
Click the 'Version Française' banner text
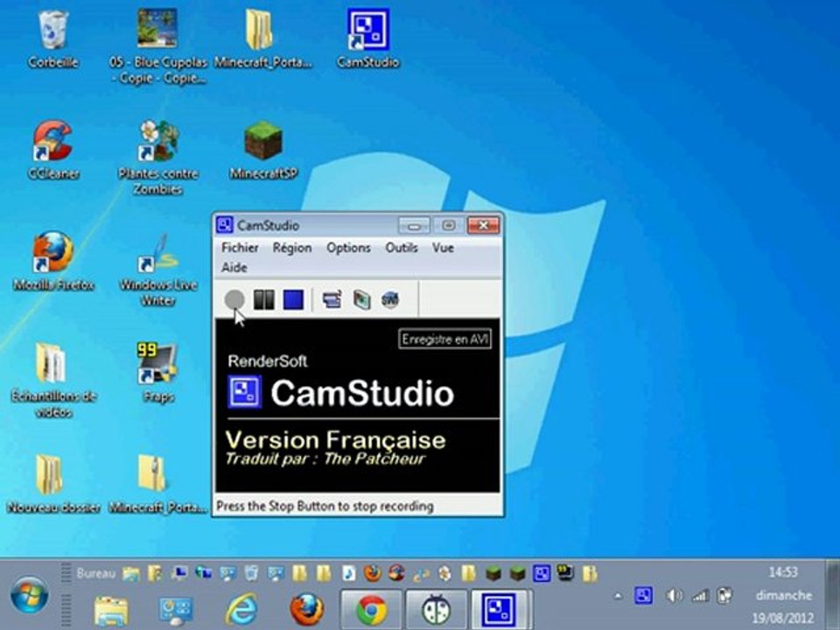point(335,440)
